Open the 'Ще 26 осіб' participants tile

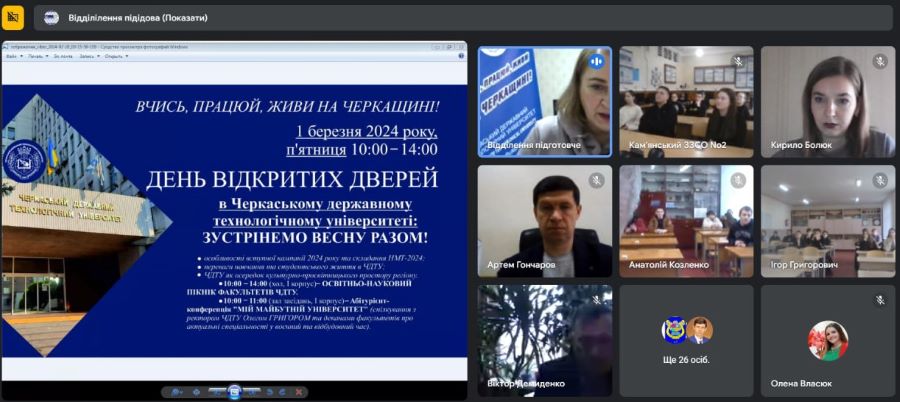686,341
